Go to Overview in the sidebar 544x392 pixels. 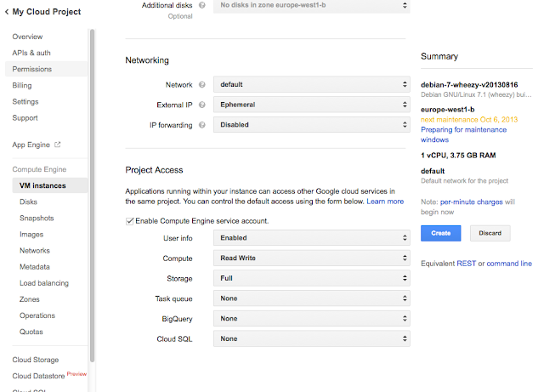[x=27, y=37]
